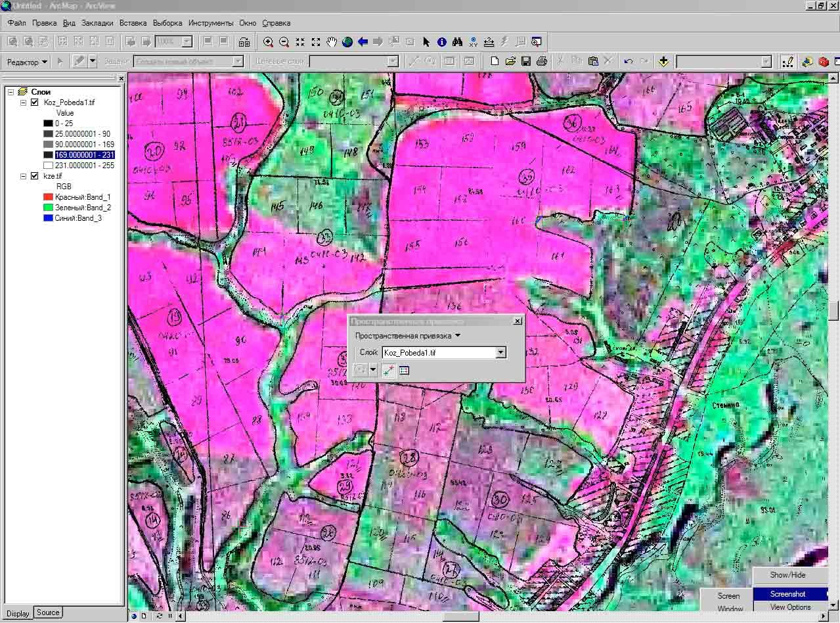The image size is (840, 623).
Task: Activate the Pan hand tool
Action: pyautogui.click(x=332, y=42)
